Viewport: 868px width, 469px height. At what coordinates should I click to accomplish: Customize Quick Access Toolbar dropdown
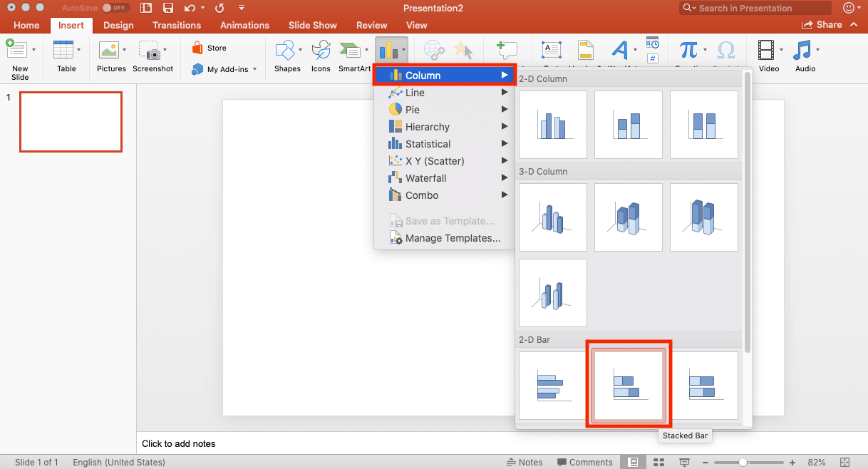pos(242,8)
